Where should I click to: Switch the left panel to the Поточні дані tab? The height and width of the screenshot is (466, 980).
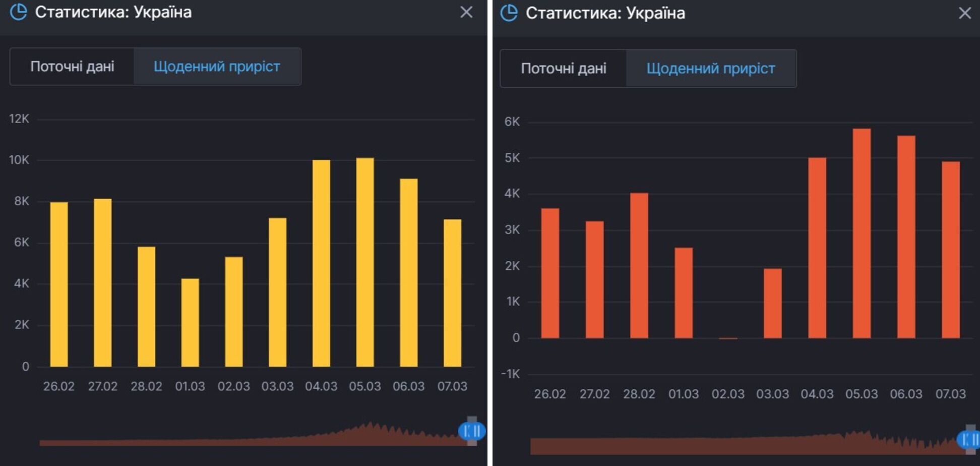click(72, 67)
